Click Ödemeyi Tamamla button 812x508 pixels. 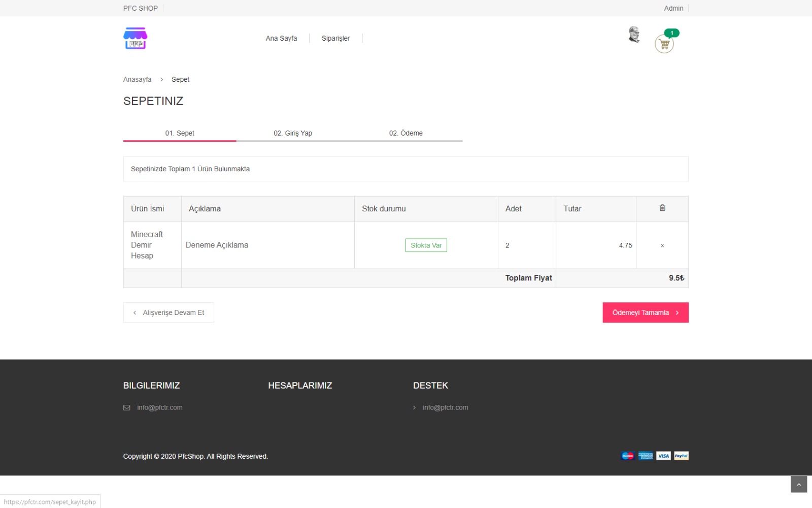[x=646, y=312]
